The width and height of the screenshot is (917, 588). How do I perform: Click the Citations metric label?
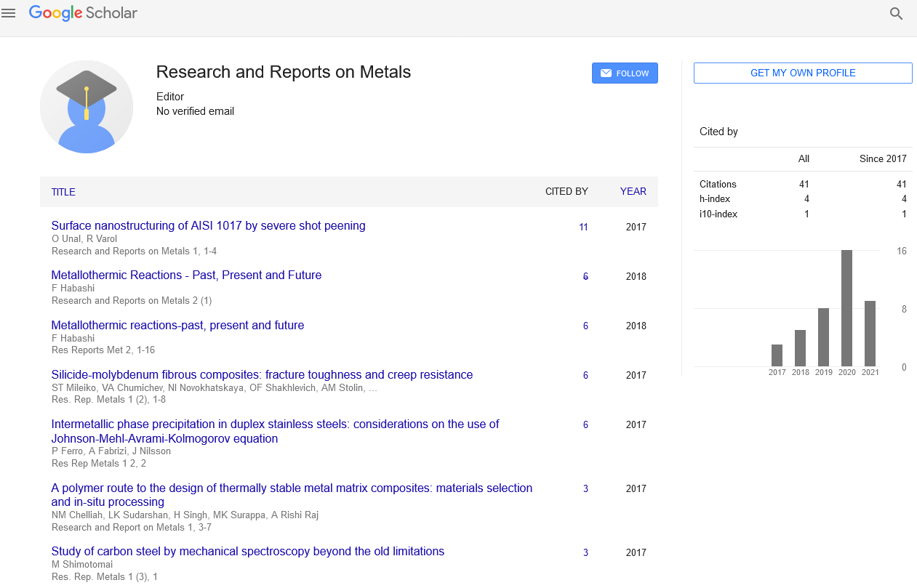coord(718,185)
